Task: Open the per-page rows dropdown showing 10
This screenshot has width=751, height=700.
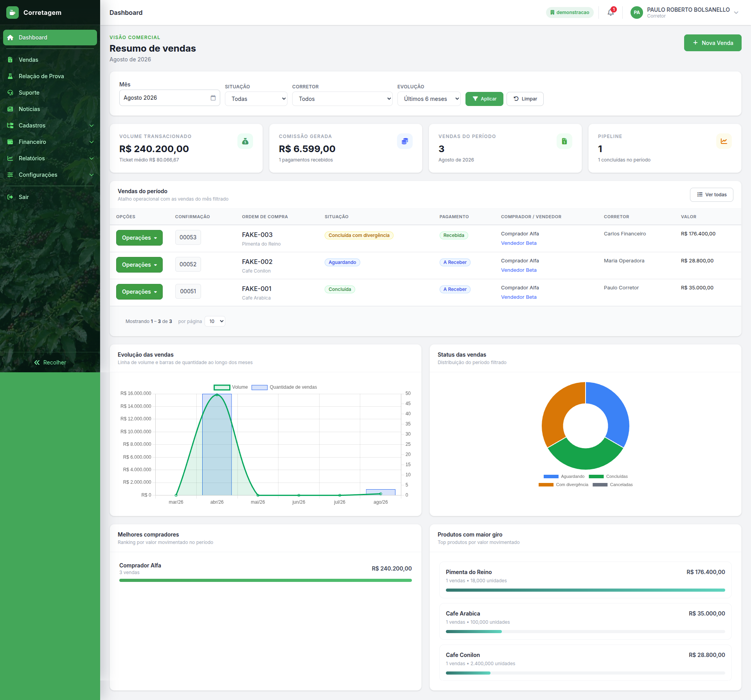Action: 215,321
